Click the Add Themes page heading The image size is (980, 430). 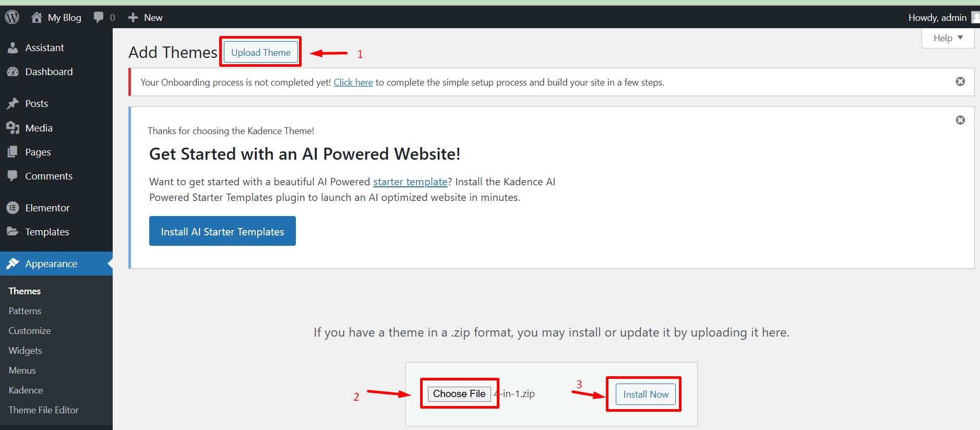[x=173, y=52]
